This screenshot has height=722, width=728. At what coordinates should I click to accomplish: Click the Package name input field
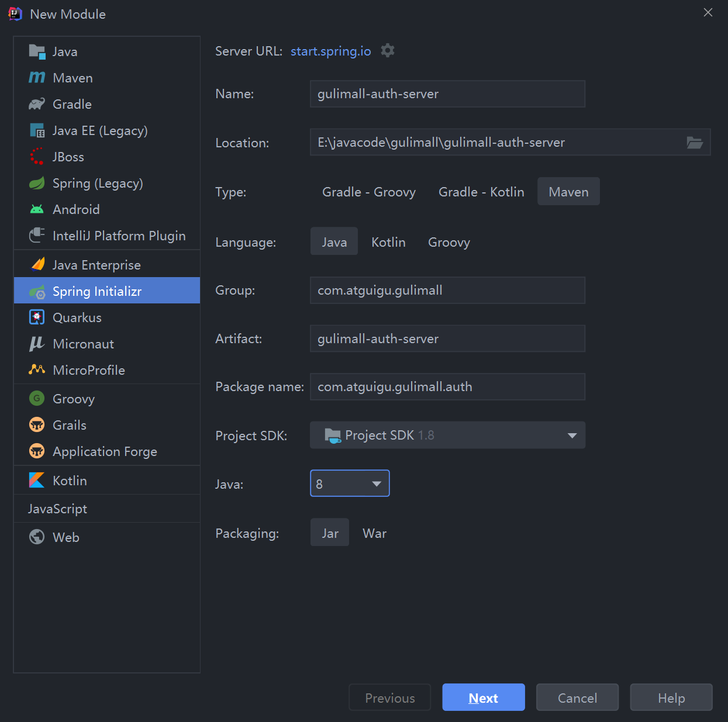point(448,386)
